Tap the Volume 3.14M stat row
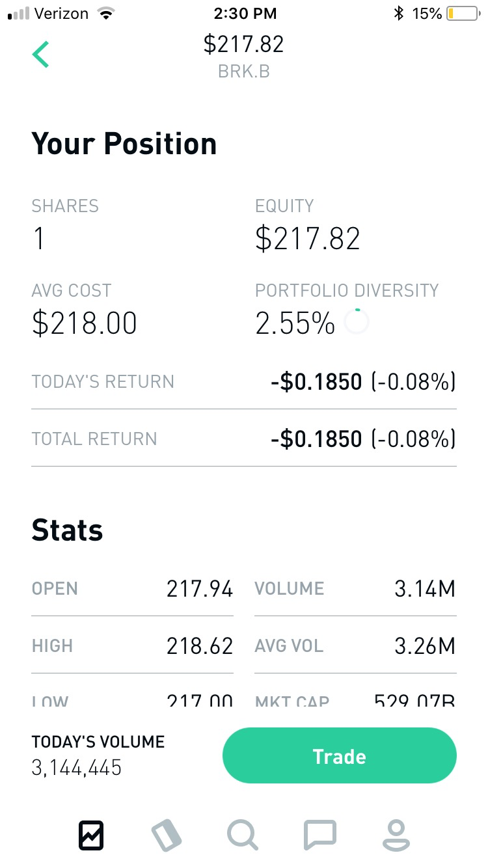The height and width of the screenshot is (868, 488). [355, 589]
